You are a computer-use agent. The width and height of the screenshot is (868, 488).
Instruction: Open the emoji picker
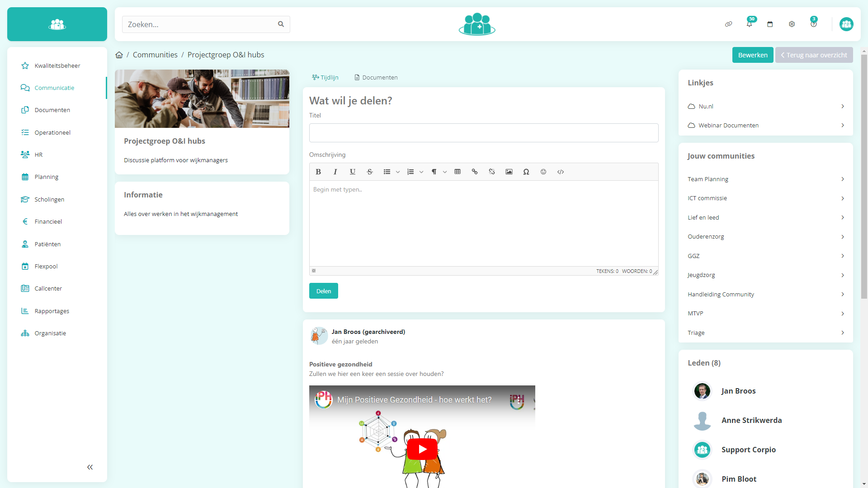pyautogui.click(x=543, y=172)
